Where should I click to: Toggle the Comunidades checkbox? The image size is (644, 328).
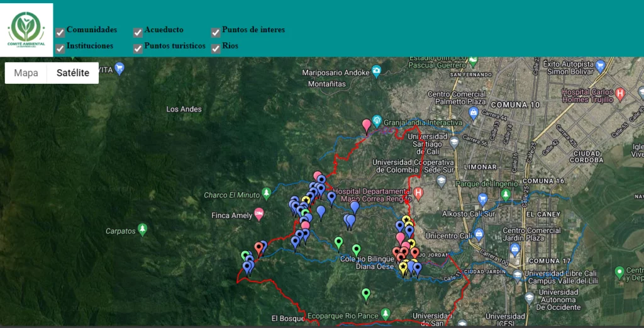pos(60,33)
